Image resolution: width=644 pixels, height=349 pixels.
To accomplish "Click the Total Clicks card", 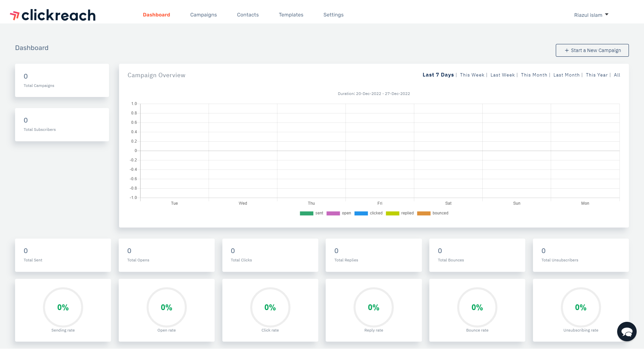I will click(x=270, y=255).
